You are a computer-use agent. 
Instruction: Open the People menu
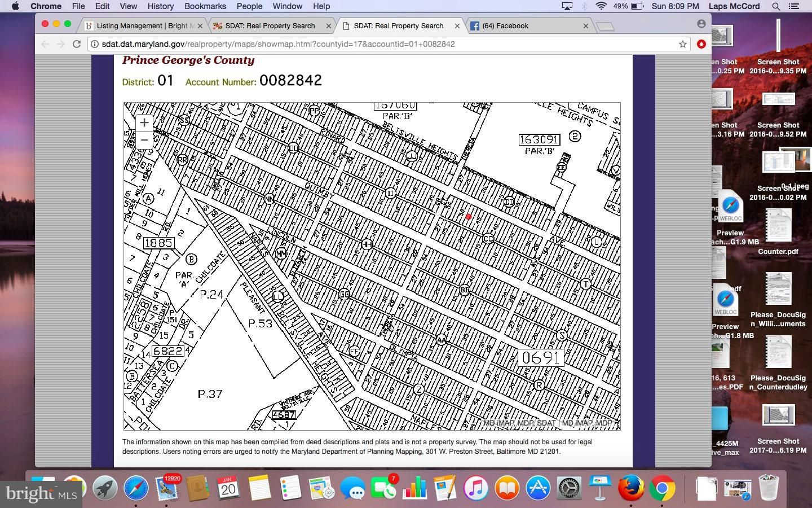[x=249, y=6]
